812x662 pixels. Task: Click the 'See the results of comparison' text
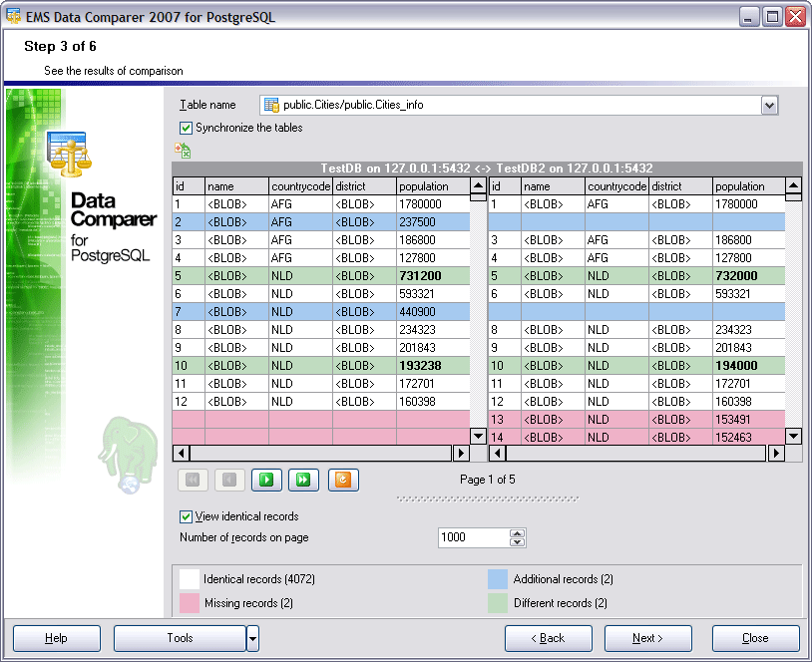pyautogui.click(x=114, y=71)
